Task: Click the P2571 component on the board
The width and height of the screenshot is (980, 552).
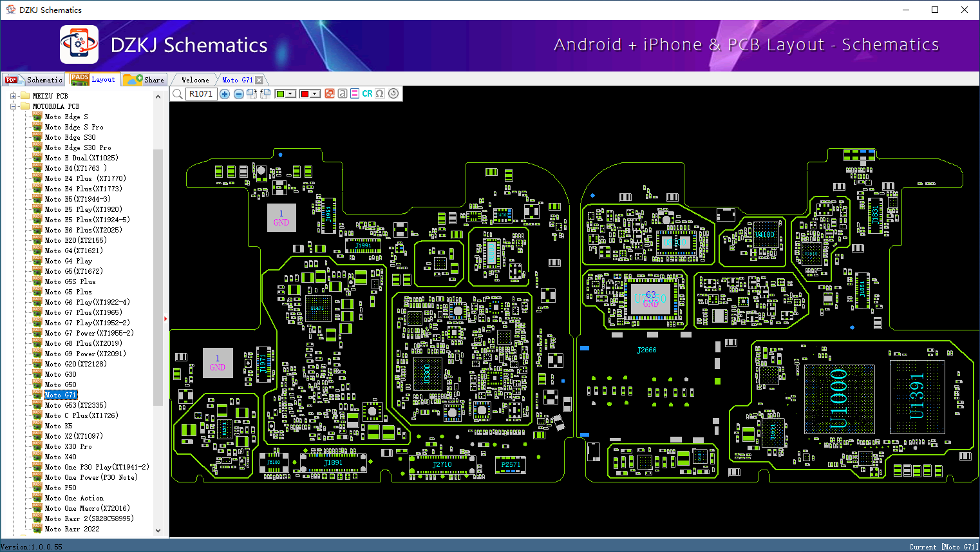Action: (511, 464)
